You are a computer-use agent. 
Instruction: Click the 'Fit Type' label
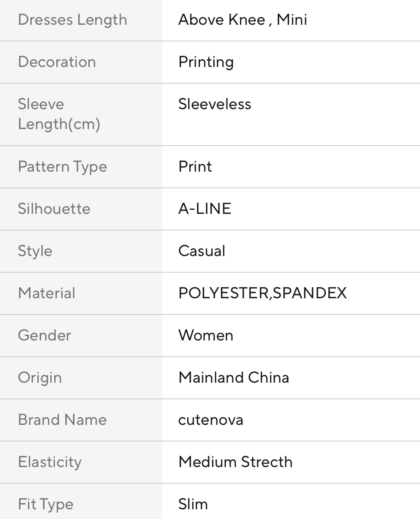coord(46,504)
